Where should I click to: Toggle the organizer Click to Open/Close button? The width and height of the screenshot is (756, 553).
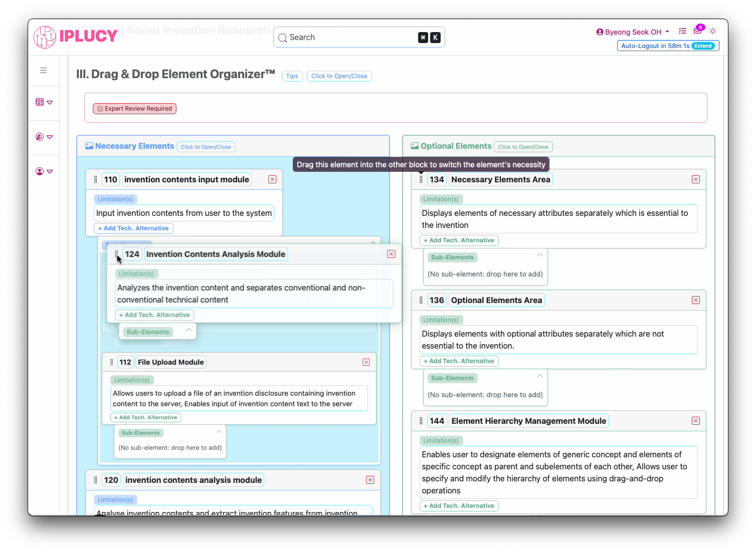pos(339,76)
